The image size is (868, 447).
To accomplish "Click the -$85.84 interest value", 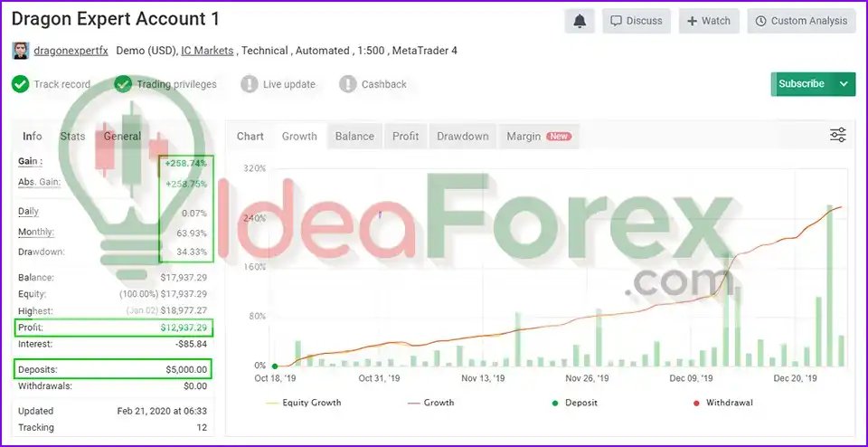I will click(191, 344).
